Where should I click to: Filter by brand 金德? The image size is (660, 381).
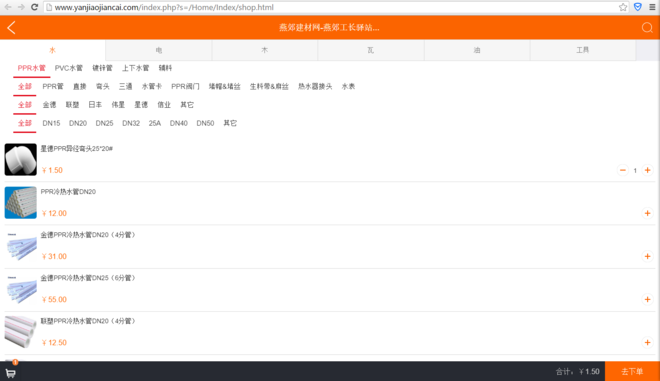pos(49,105)
